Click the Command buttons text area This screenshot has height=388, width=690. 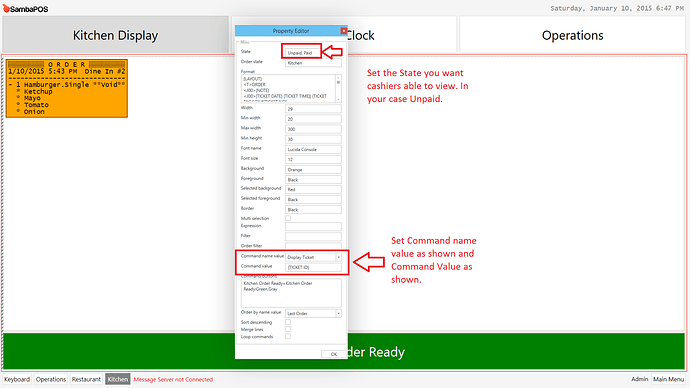[x=291, y=293]
